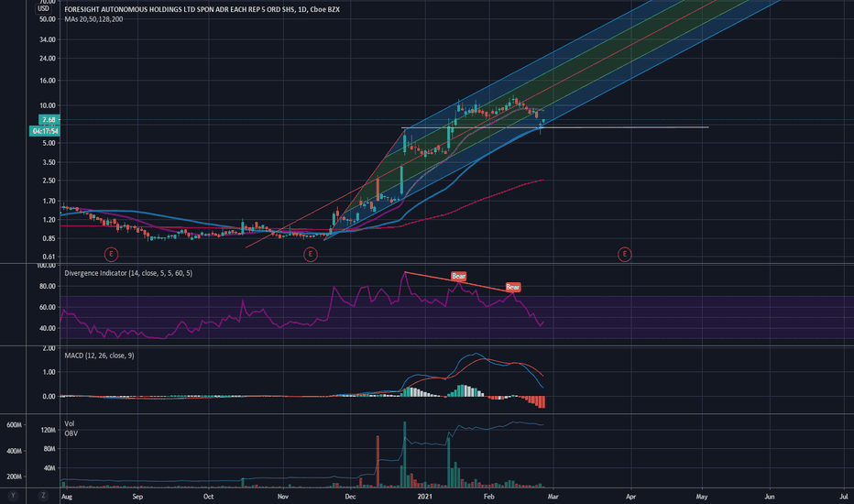Click the 1.20 price scale label
Image resolution: width=854 pixels, height=504 pixels.
click(x=49, y=220)
